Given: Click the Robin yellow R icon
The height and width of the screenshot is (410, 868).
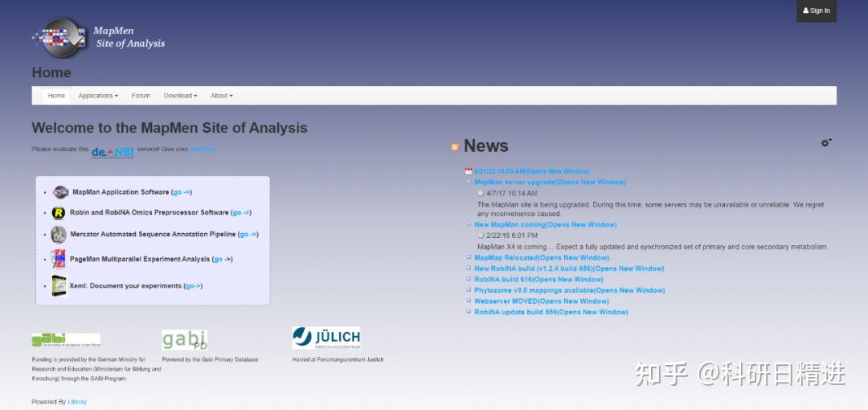Looking at the screenshot, I should pyautogui.click(x=58, y=213).
